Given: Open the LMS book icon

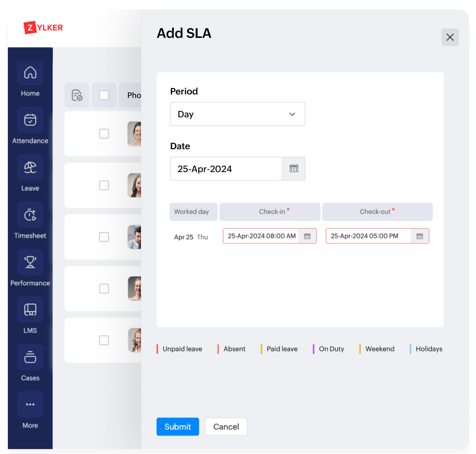Looking at the screenshot, I should pyautogui.click(x=30, y=310).
